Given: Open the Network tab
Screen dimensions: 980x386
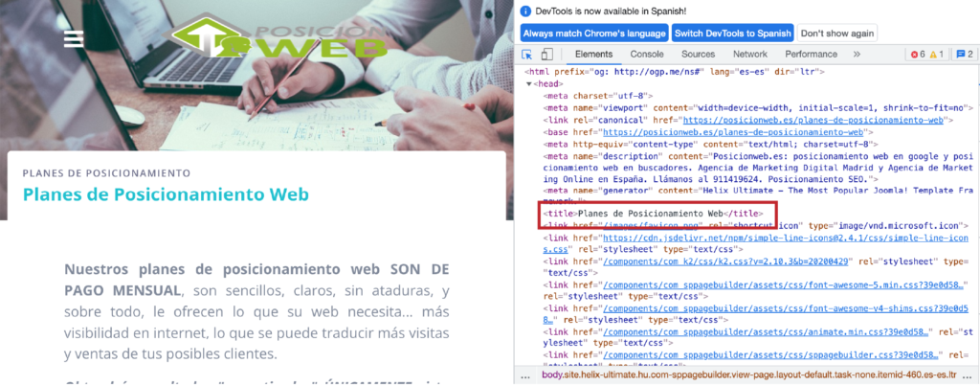Looking at the screenshot, I should click(x=750, y=55).
